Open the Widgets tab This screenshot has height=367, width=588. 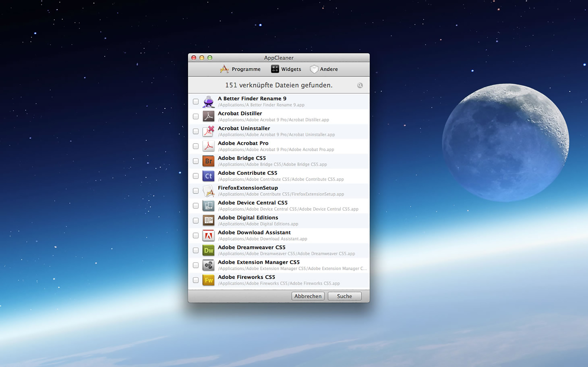pyautogui.click(x=286, y=69)
